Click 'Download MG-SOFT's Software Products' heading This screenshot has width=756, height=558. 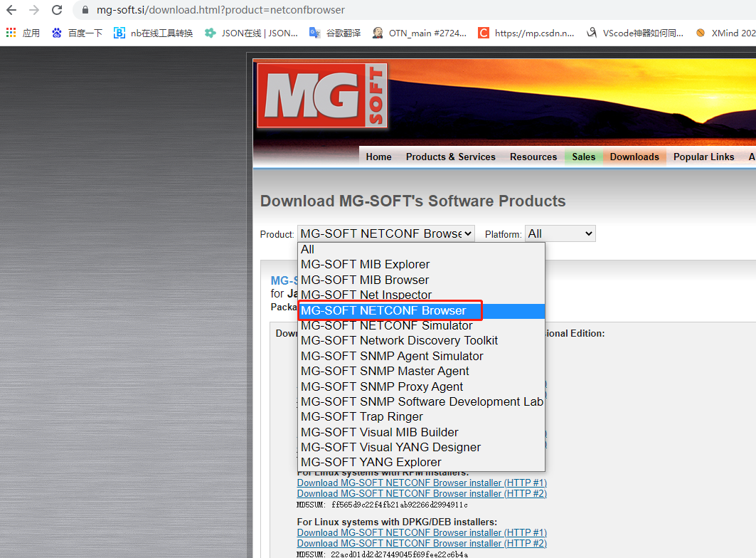(x=412, y=201)
